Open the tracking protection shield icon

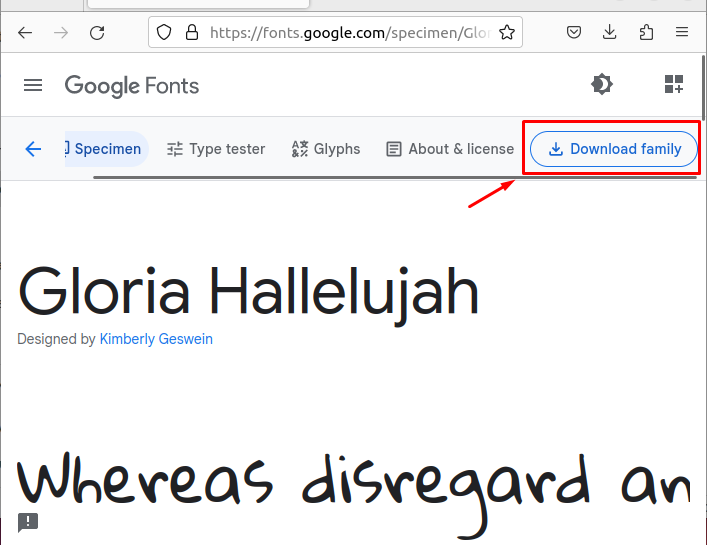point(164,32)
